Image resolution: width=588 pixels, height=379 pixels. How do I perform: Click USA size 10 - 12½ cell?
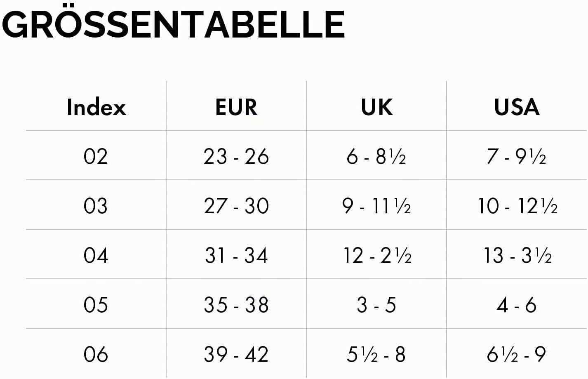click(x=517, y=206)
